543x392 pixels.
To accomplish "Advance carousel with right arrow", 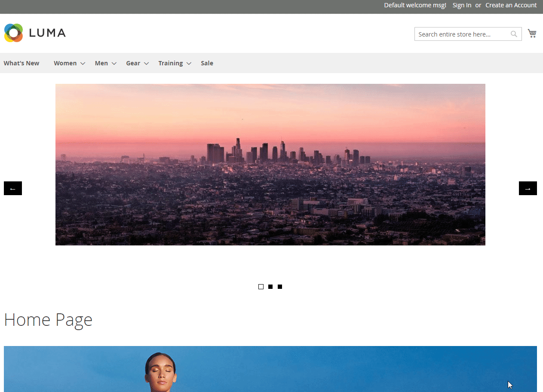I will tap(528, 188).
